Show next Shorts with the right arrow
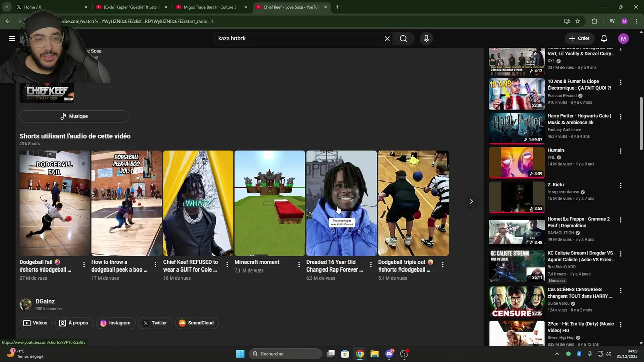644x362 pixels. [471, 201]
